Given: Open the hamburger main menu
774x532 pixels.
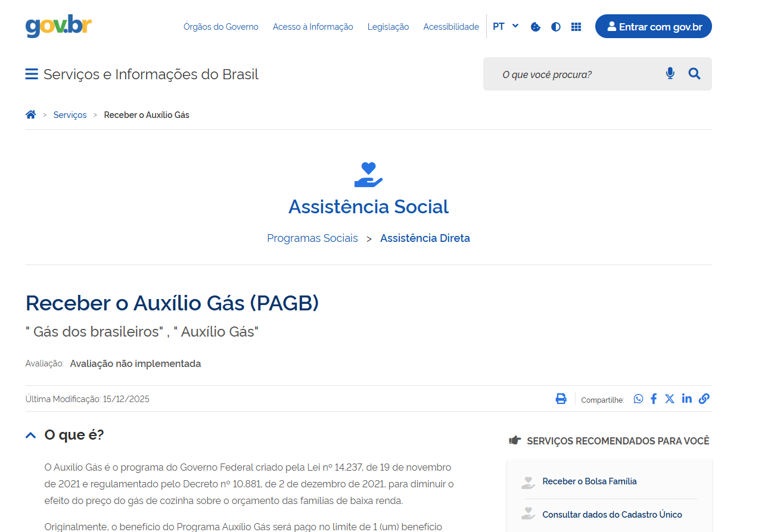Looking at the screenshot, I should point(32,74).
